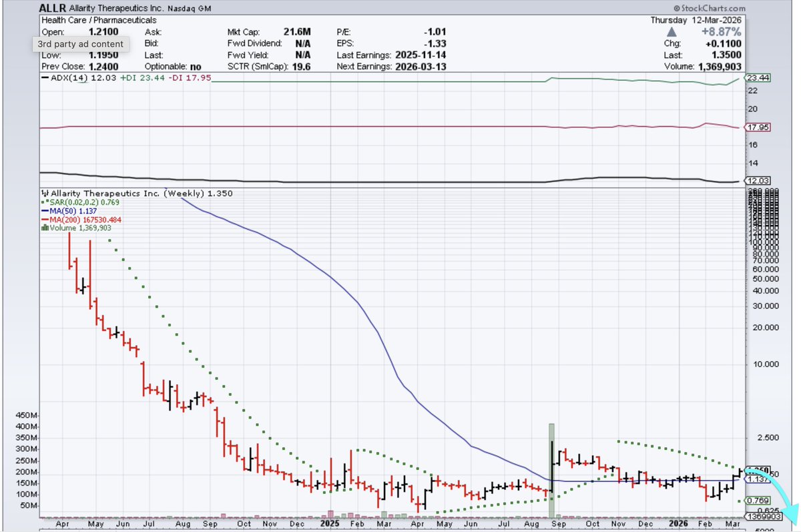Click the Health Care / Pharmaceuticals sector label

[99, 21]
